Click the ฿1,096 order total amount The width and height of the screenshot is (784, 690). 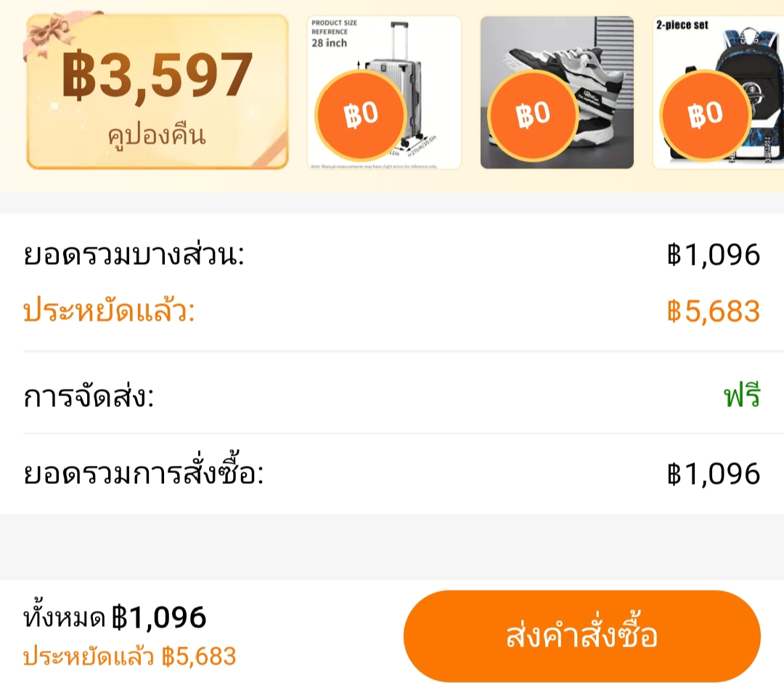click(714, 475)
